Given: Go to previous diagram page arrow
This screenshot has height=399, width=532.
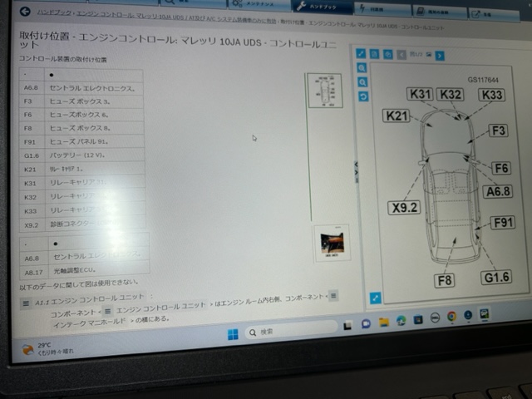Looking at the screenshot, I should coord(401,55).
